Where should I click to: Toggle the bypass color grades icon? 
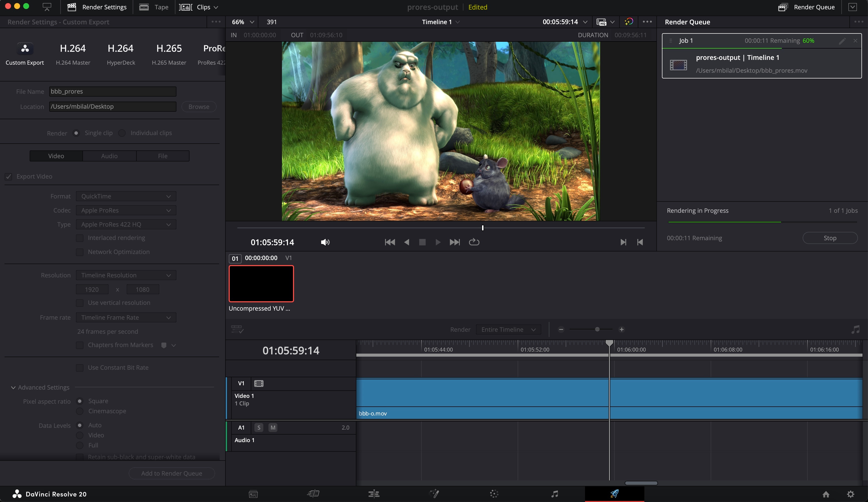(629, 22)
